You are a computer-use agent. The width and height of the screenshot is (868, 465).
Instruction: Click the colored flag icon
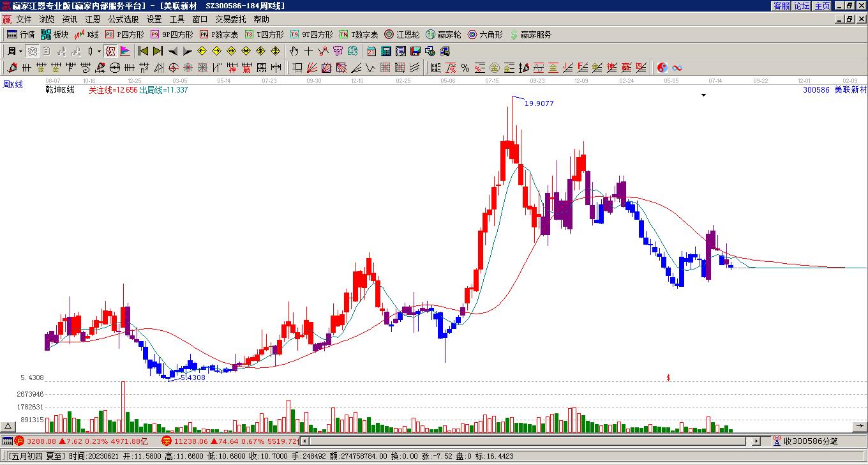point(125,51)
